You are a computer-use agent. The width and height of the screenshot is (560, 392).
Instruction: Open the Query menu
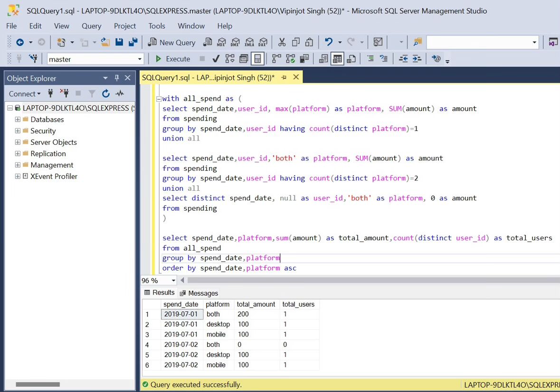91,26
